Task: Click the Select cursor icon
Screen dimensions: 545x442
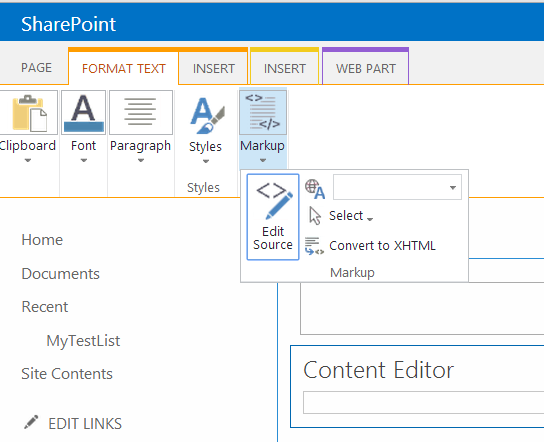Action: tap(315, 216)
